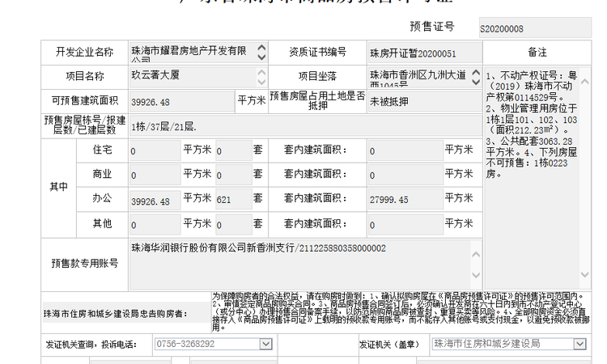607x364 pixels.
Task: Click the 办公 套内建筑面积 field 27999.45
Action: (405, 200)
